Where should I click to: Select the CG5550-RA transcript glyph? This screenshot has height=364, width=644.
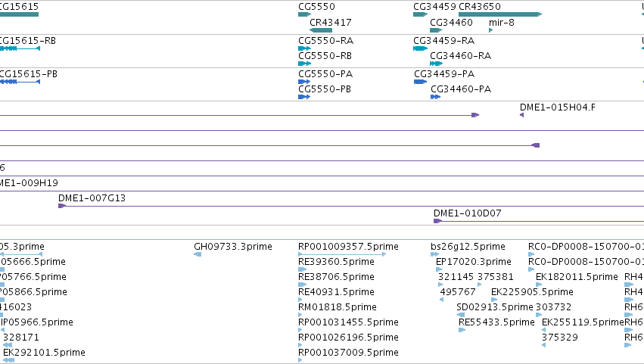(x=305, y=48)
